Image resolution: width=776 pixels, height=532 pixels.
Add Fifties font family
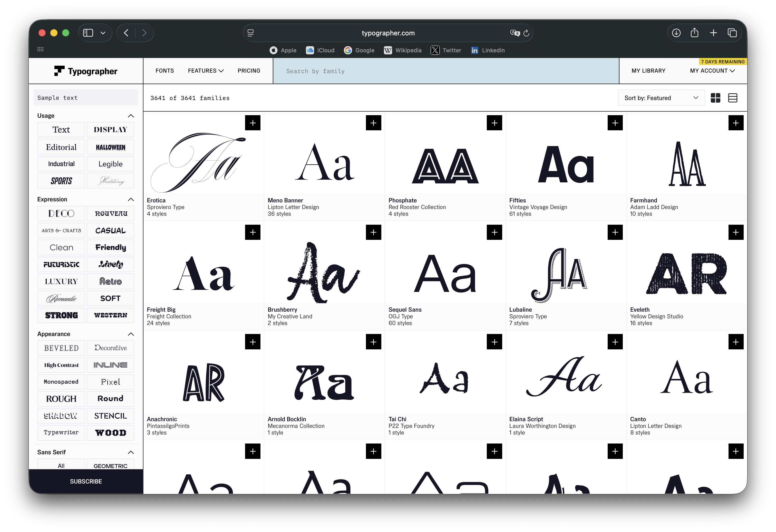[x=615, y=123]
